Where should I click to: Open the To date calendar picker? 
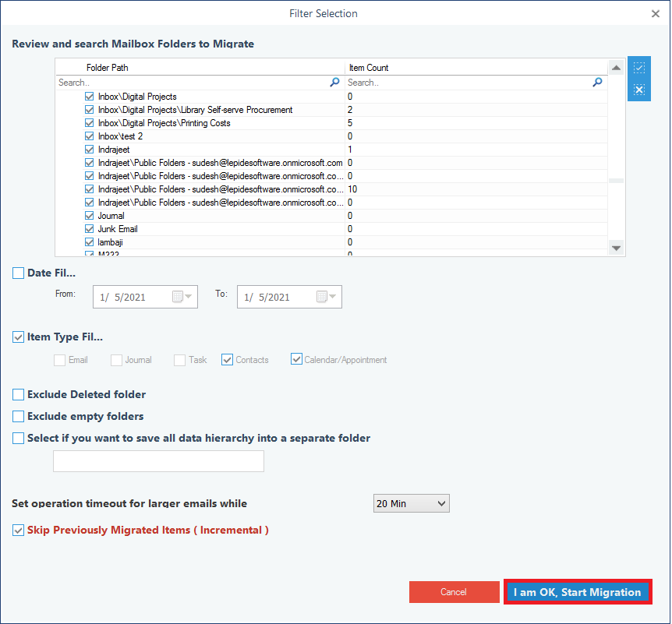(326, 296)
